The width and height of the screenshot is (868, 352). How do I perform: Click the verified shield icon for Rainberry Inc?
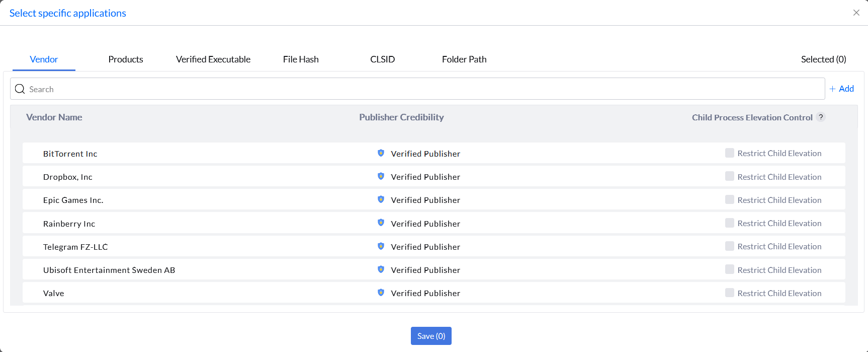click(x=381, y=223)
